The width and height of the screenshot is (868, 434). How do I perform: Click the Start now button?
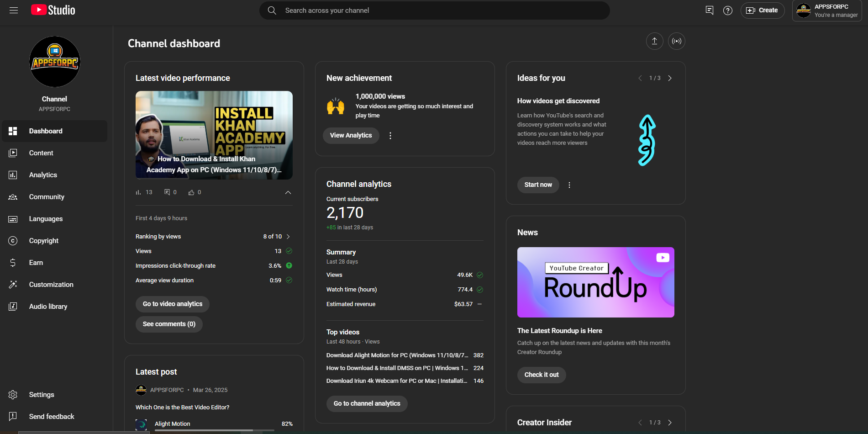click(538, 185)
